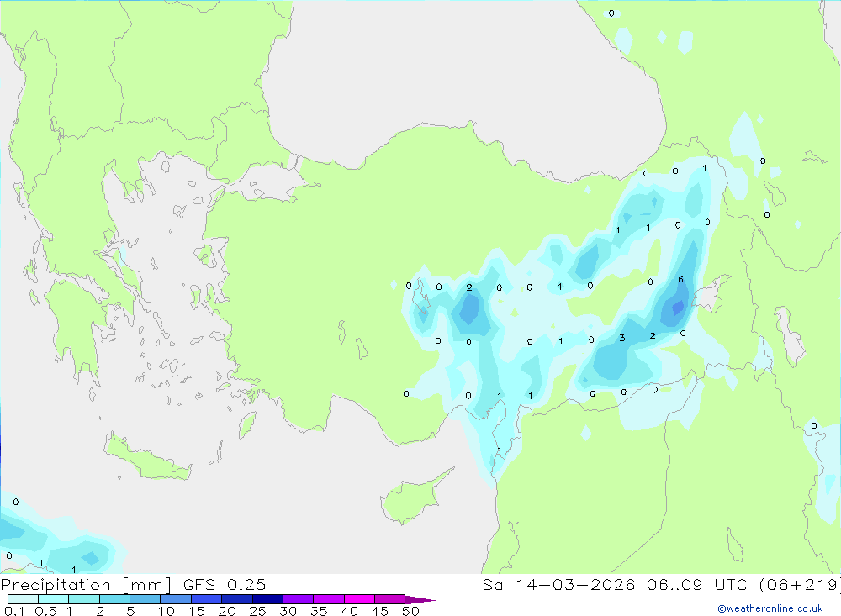Image resolution: width=841 pixels, height=616 pixels.
Task: Pick the 5–10 mm legend swatch
Action: tap(145, 599)
